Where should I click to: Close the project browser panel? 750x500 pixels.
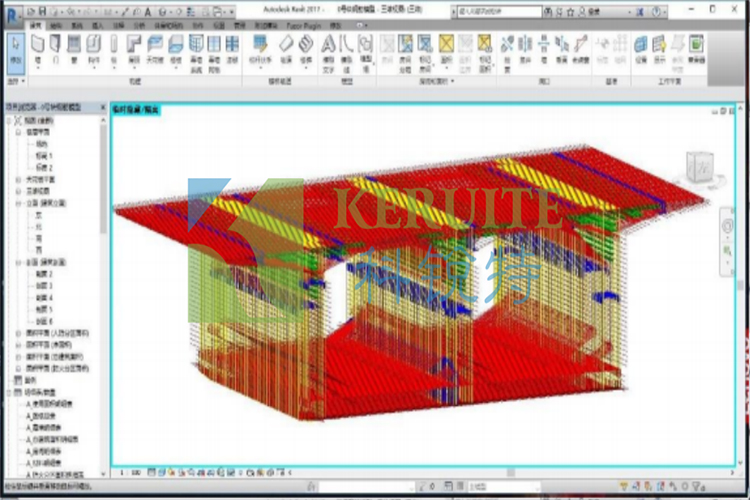pos(103,107)
